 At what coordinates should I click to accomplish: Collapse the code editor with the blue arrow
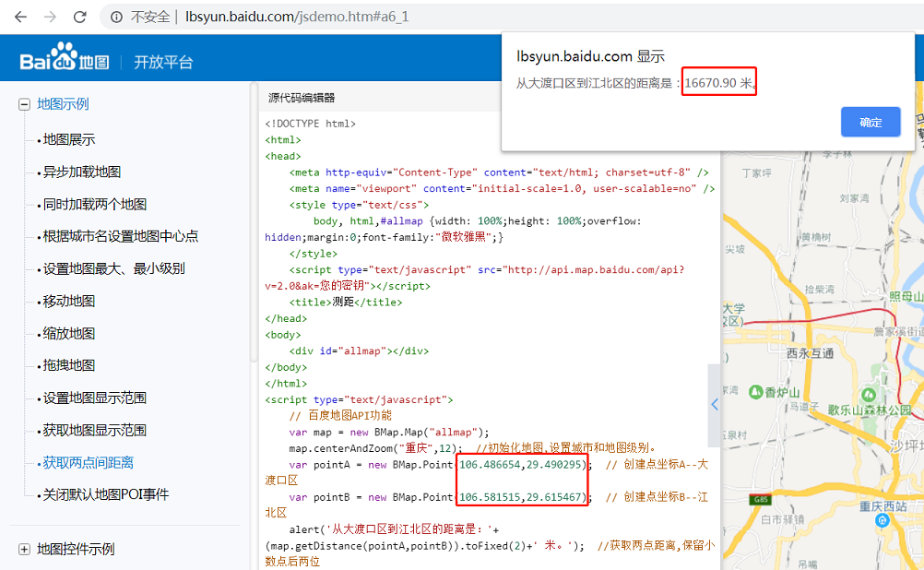point(715,404)
